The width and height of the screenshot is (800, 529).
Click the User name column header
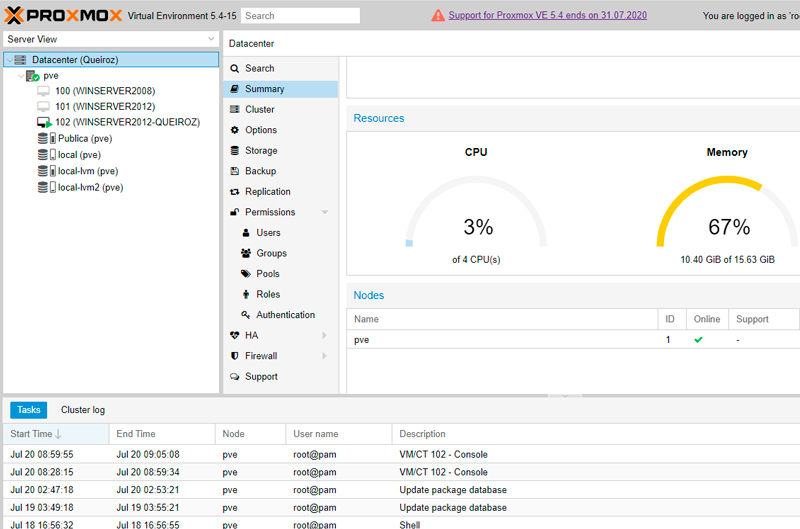[x=339, y=434]
